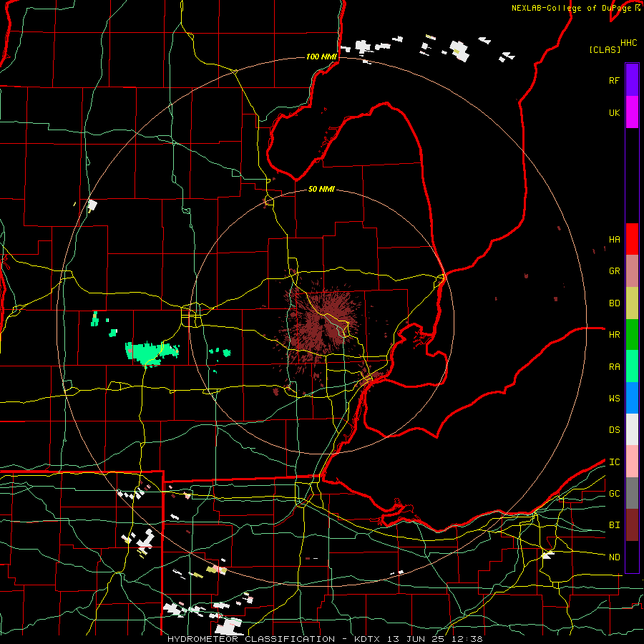Screen dimensions: 644x644
Task: Click the GC legend label
Action: point(614,494)
